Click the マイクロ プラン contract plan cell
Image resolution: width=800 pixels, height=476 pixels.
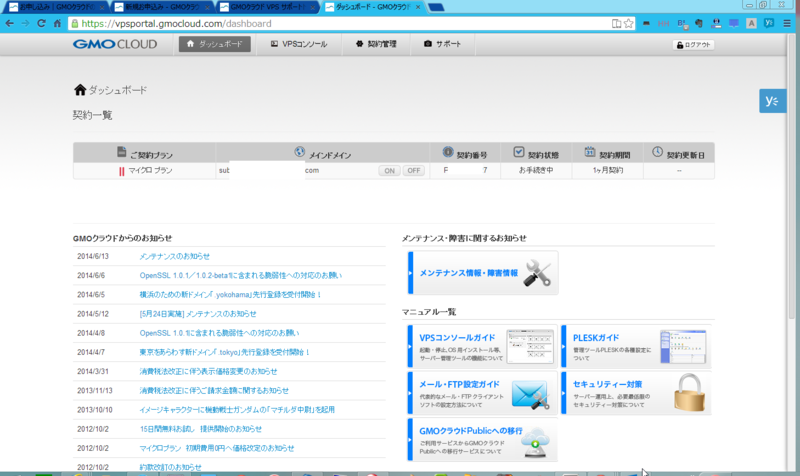click(x=145, y=171)
